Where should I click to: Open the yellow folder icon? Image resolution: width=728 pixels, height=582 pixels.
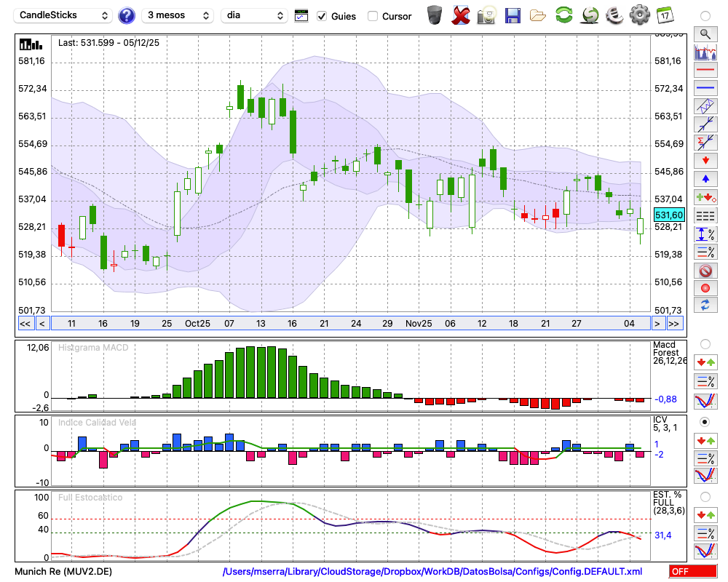pos(538,15)
